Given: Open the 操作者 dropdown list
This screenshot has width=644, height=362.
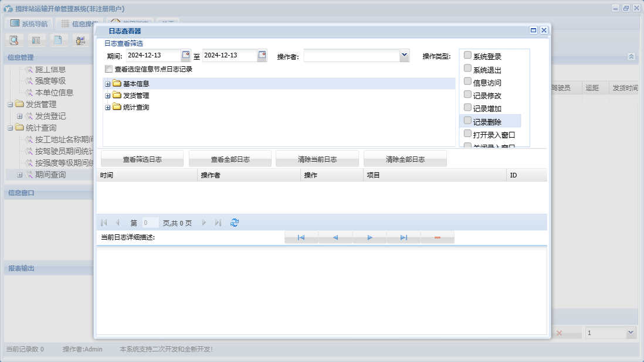Looking at the screenshot, I should pyautogui.click(x=404, y=55).
